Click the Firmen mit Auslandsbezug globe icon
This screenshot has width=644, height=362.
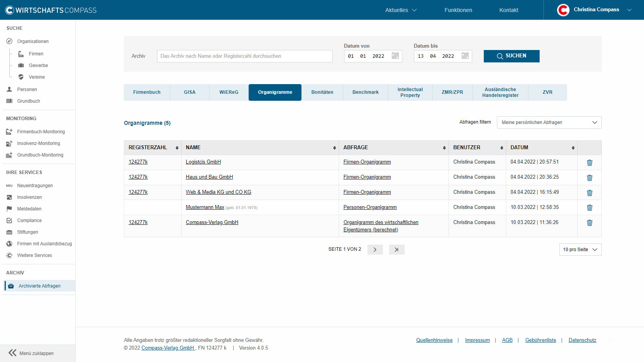[9, 244]
